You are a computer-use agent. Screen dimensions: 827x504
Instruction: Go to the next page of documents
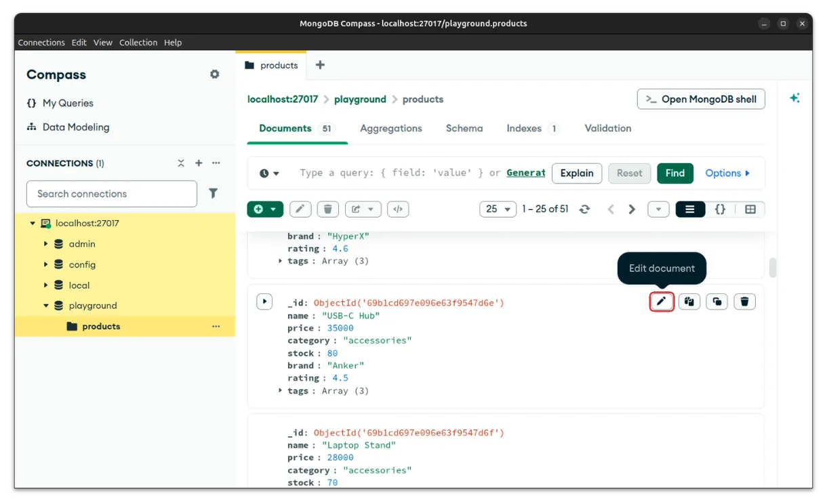(632, 209)
